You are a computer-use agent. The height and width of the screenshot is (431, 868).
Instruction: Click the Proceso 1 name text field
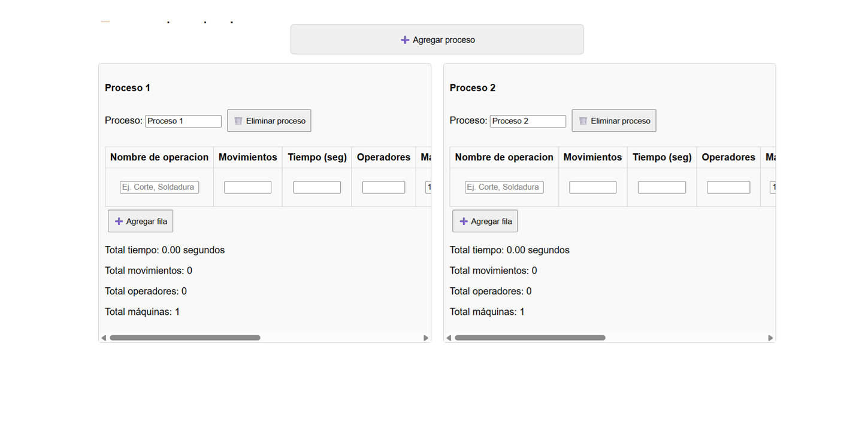point(183,120)
